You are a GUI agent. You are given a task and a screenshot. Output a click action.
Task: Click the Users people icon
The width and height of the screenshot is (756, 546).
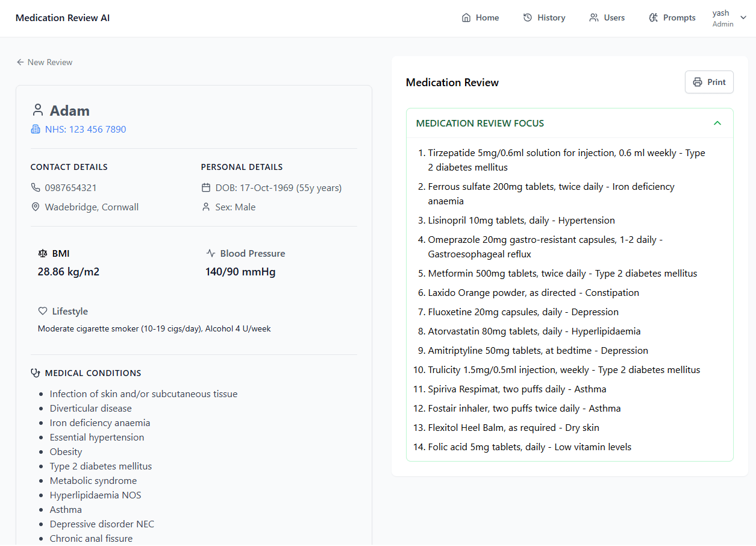coord(594,17)
